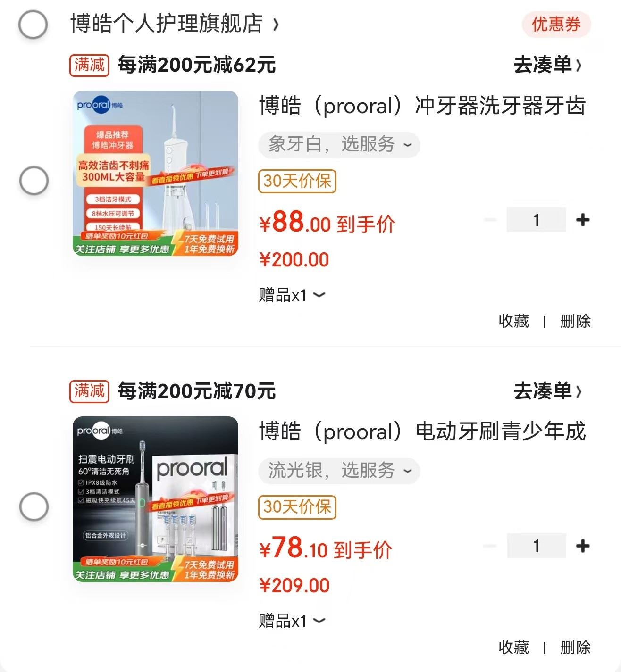Viewport: 621px width, 672px height.
Task: Decrease water flosser quantity with minus icon
Action: click(x=490, y=220)
